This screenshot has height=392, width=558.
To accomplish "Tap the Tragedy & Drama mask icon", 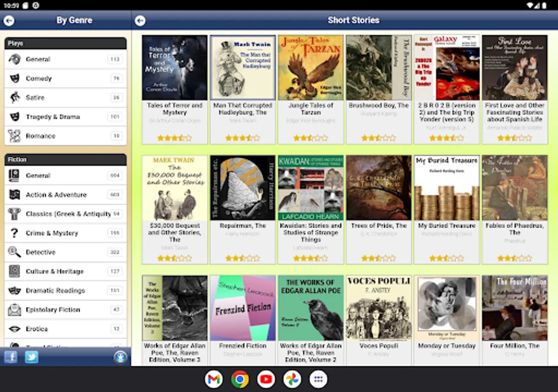I will point(14,117).
